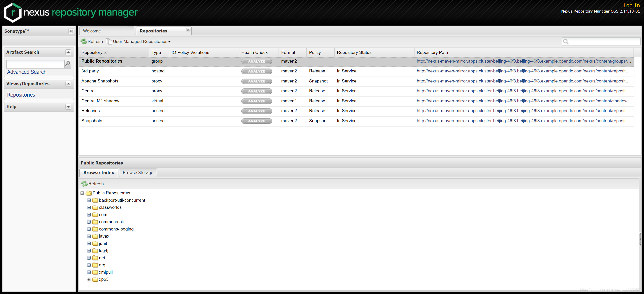The width and height of the screenshot is (644, 294).
Task: Click ANALYZE health check for Snapshots
Action: click(x=256, y=121)
